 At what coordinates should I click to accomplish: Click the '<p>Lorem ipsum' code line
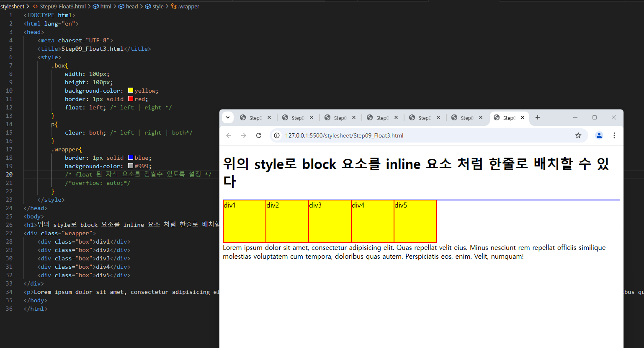[x=121, y=292]
